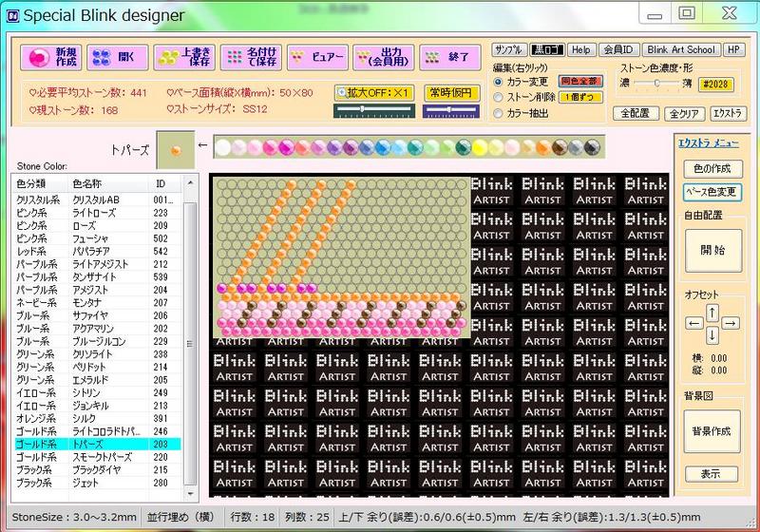This screenshot has width=760, height=532.
Task: Open the エクストラ メニュー link
Action: pos(708,142)
